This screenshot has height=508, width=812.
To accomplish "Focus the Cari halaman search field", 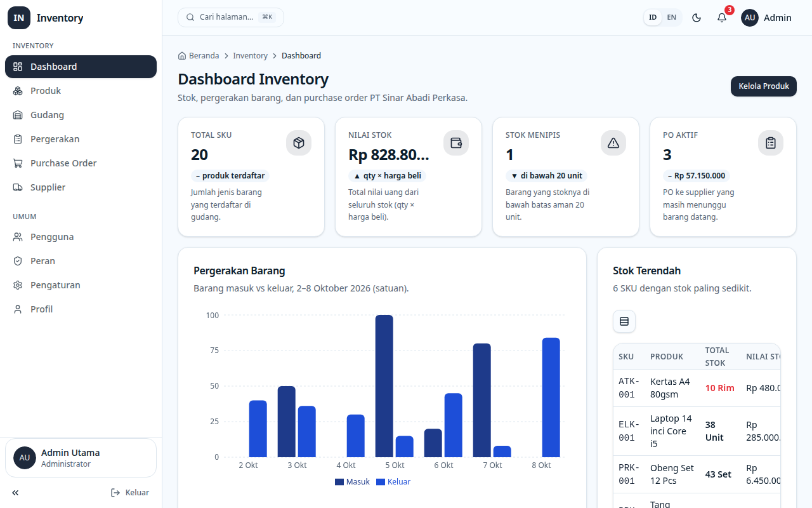I will tap(231, 17).
